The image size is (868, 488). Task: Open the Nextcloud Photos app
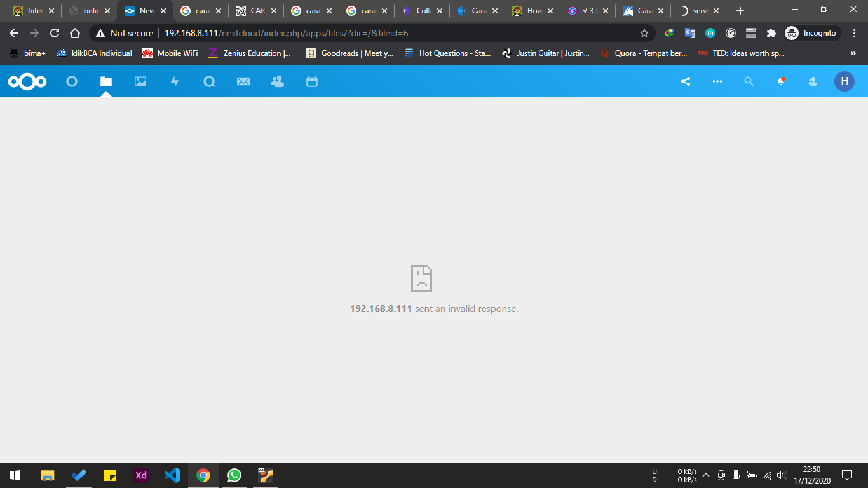click(x=140, y=81)
